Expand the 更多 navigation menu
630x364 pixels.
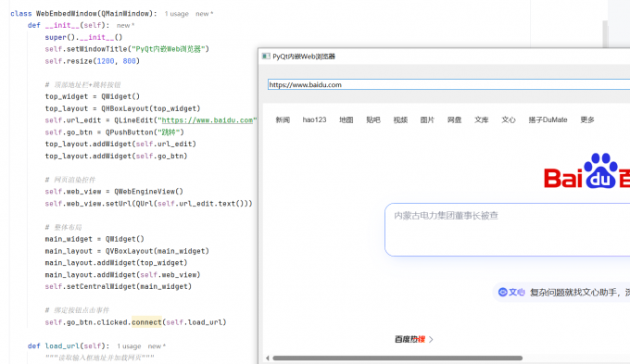point(587,119)
